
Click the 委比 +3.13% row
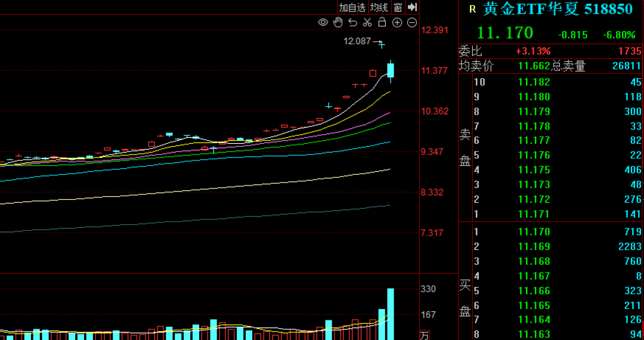pyautogui.click(x=549, y=51)
